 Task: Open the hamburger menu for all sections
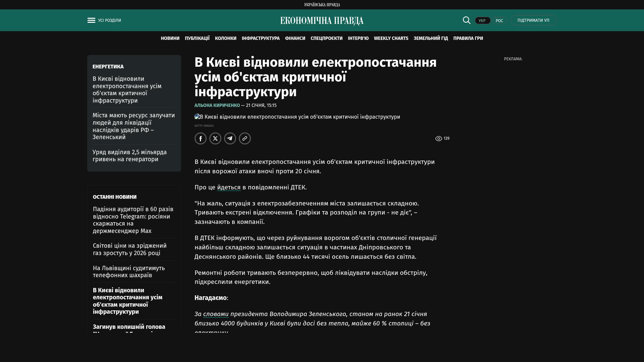[x=91, y=20]
